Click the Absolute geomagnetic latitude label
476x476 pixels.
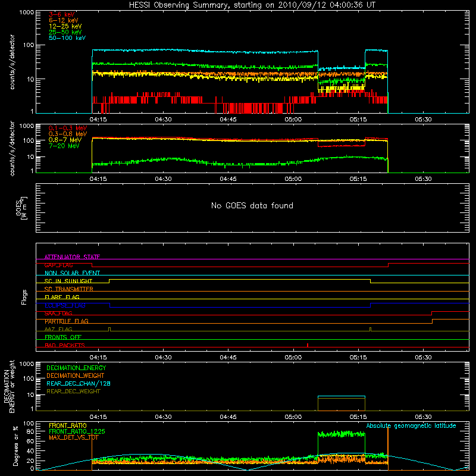[x=411, y=426]
